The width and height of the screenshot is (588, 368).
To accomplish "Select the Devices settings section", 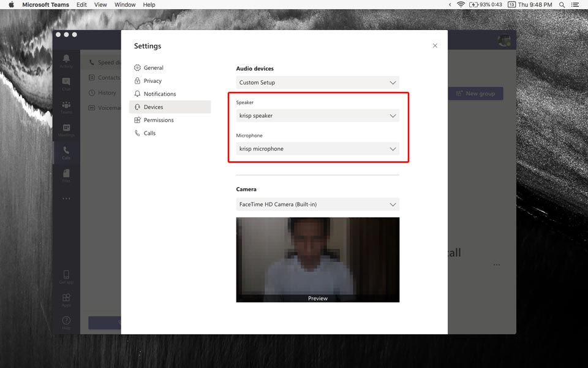I will pos(170,107).
